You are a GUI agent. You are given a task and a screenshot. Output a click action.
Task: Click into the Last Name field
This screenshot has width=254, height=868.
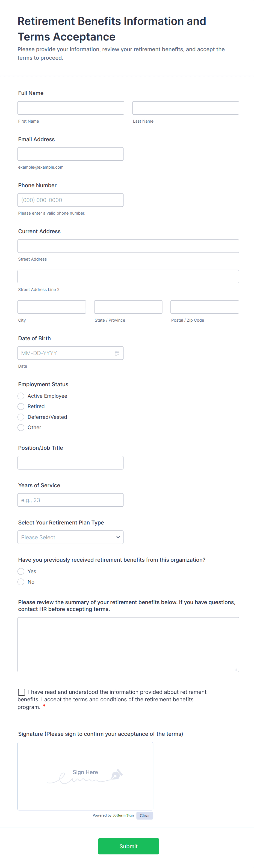click(x=185, y=108)
